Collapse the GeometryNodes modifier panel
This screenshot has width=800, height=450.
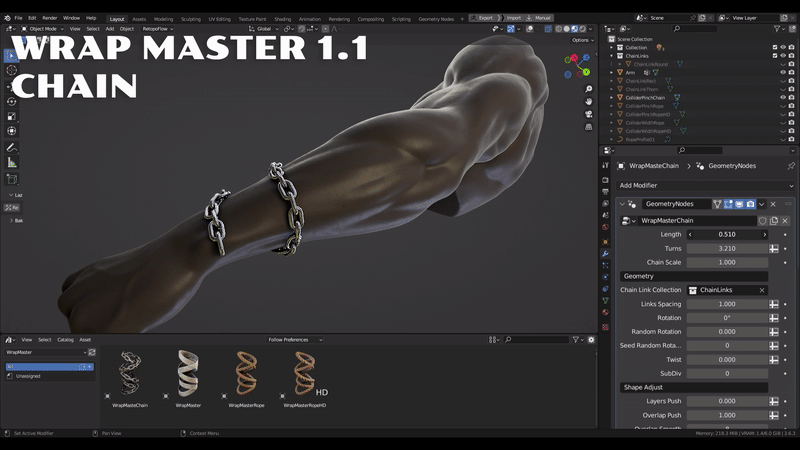click(x=622, y=204)
